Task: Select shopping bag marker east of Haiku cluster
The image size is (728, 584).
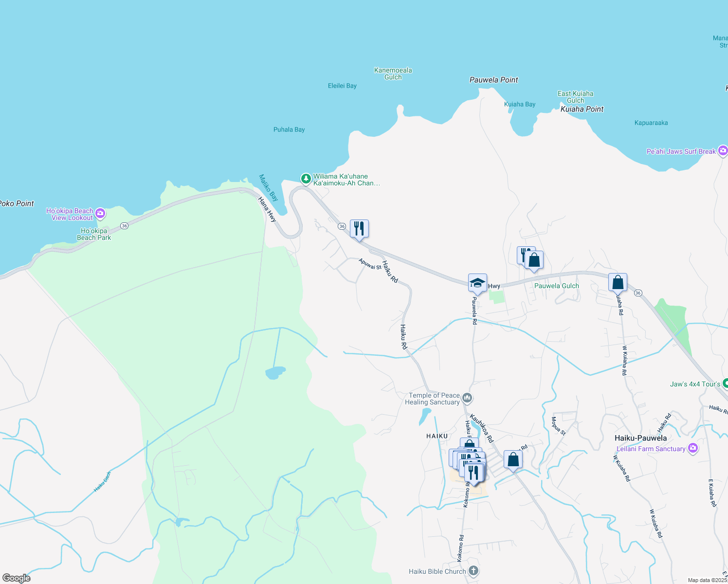Action: click(513, 459)
